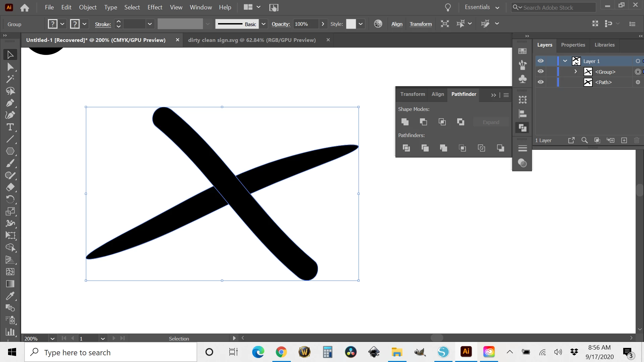Click the Style swatch
Viewport: 644px width, 362px height.
tap(351, 24)
